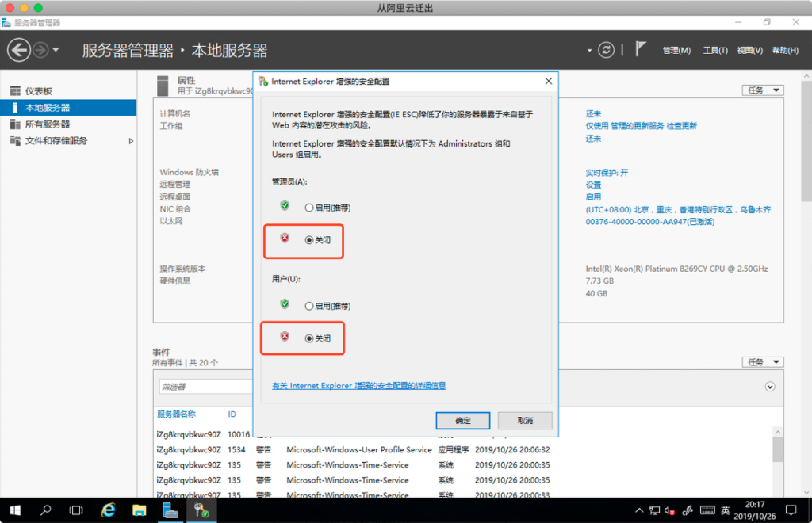Open Internet Explorer from the taskbar

(109, 510)
